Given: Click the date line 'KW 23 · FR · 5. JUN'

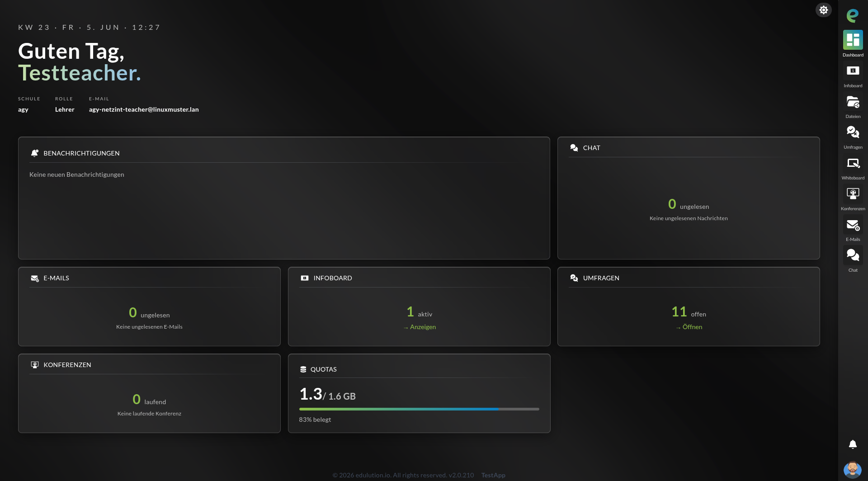Looking at the screenshot, I should point(69,28).
